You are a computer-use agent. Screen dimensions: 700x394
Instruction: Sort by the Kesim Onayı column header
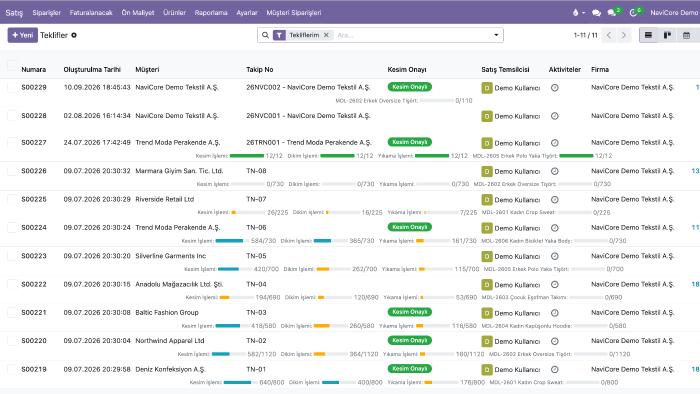(x=407, y=70)
